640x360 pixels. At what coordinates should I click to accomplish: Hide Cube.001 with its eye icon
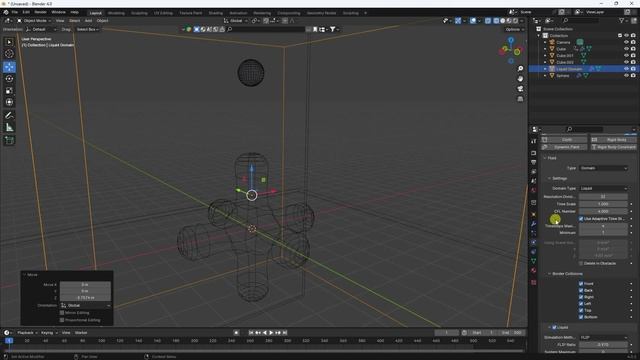tap(626, 56)
